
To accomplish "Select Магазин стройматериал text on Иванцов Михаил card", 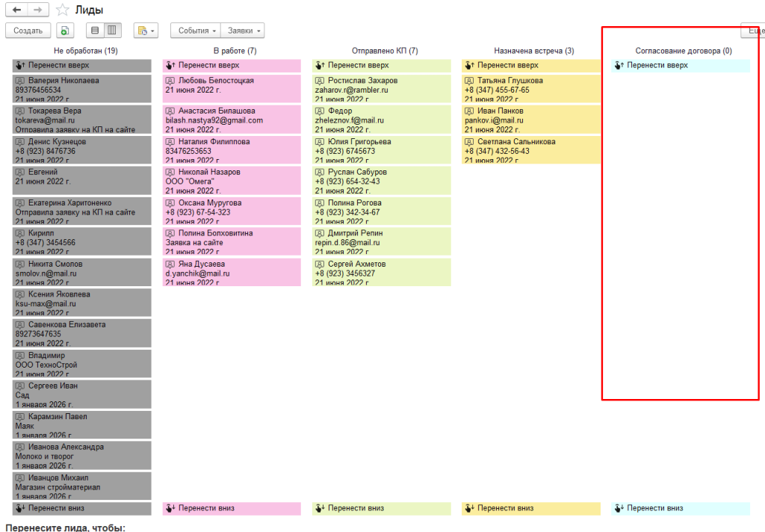I will [x=58, y=487].
